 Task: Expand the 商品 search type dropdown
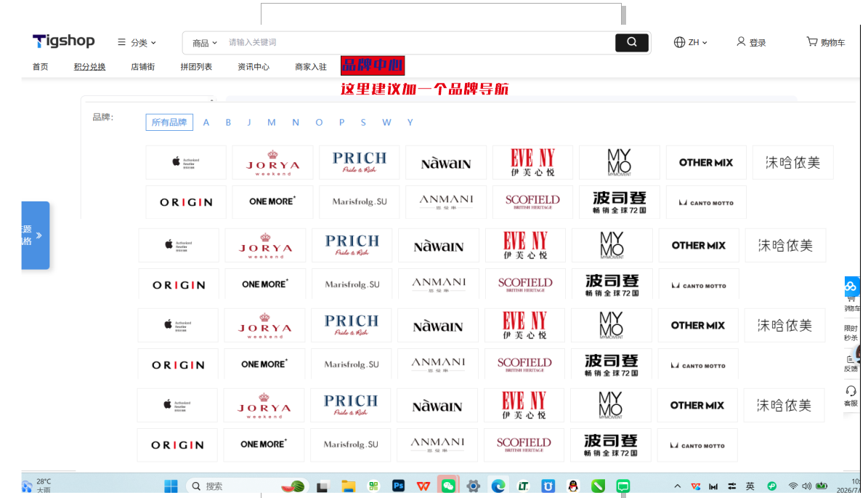204,43
